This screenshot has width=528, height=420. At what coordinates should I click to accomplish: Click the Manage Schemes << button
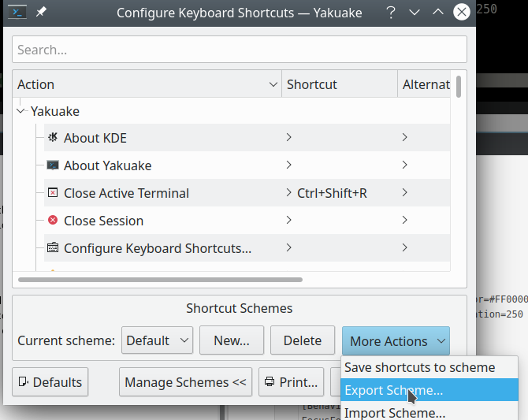185,382
